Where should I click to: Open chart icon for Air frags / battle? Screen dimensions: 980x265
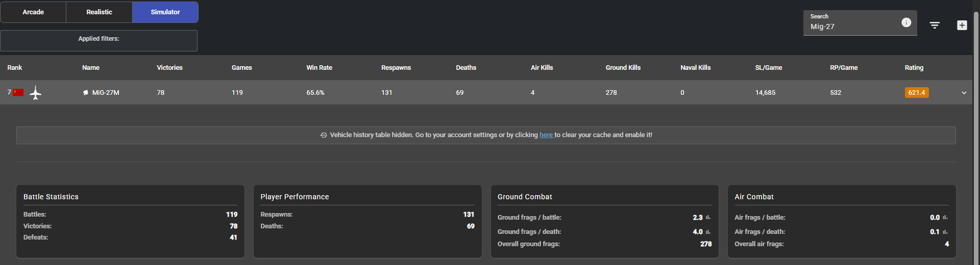[x=945, y=218]
